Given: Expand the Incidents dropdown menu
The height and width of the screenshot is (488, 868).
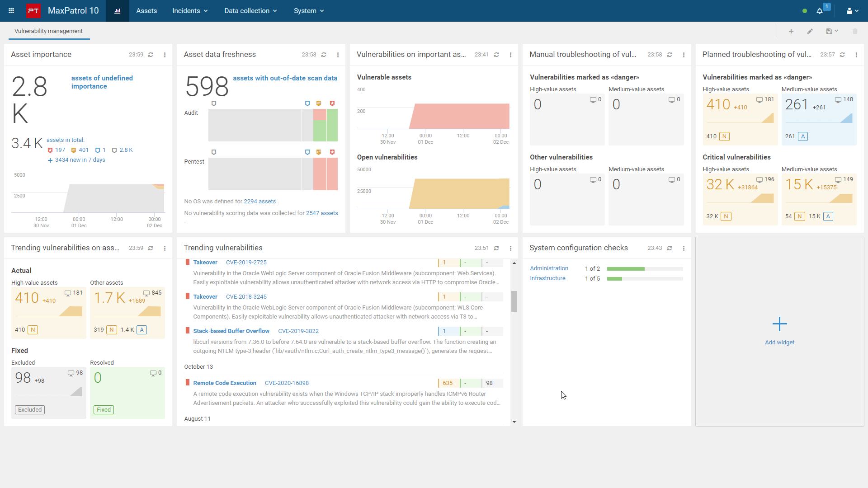Looking at the screenshot, I should click(x=190, y=11).
